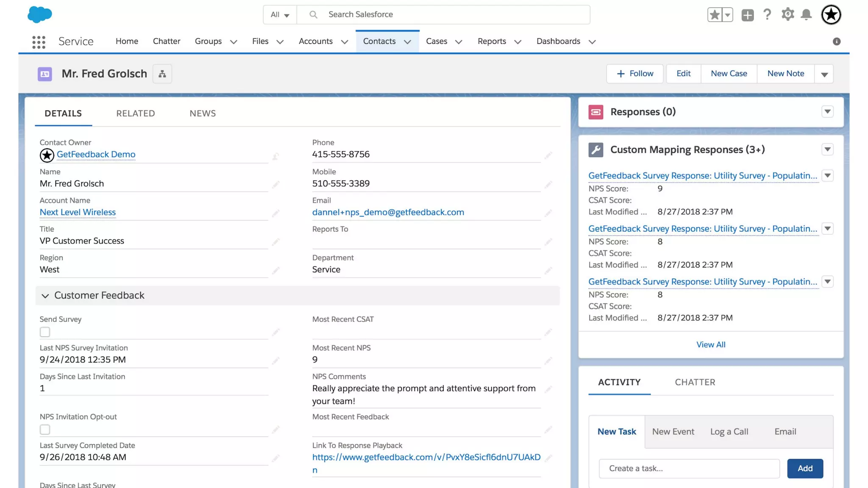The height and width of the screenshot is (488, 868).
Task: Expand the Cases nav chevron
Action: 459,42
